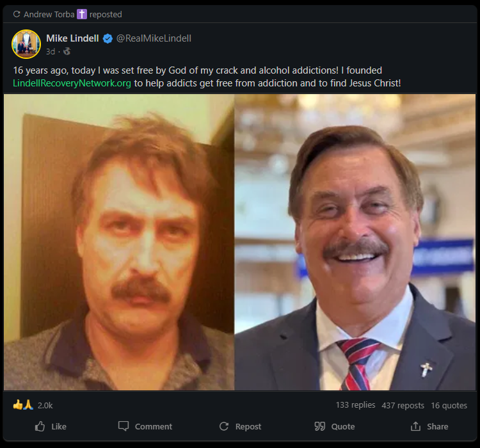Click the Mike Lindell display name
The image size is (480, 448).
click(x=72, y=38)
